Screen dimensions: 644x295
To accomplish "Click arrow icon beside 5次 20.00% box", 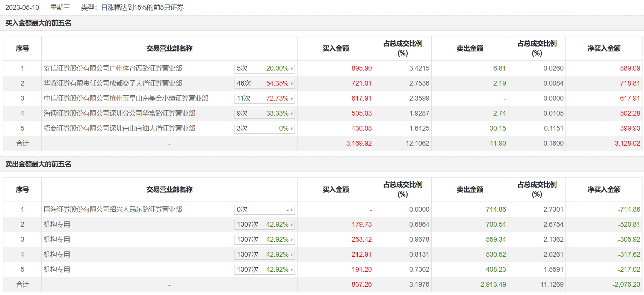I will pos(292,69).
